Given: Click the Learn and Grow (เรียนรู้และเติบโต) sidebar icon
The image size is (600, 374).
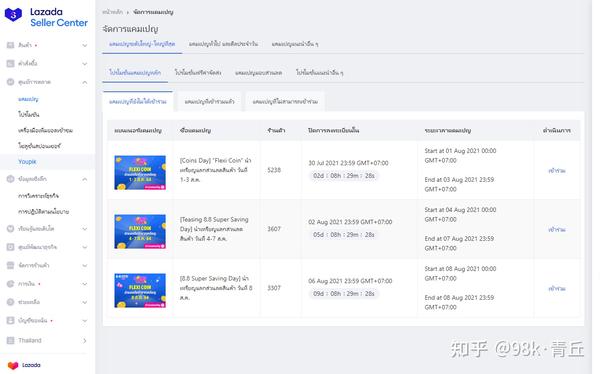Looking at the screenshot, I should 10,229.
